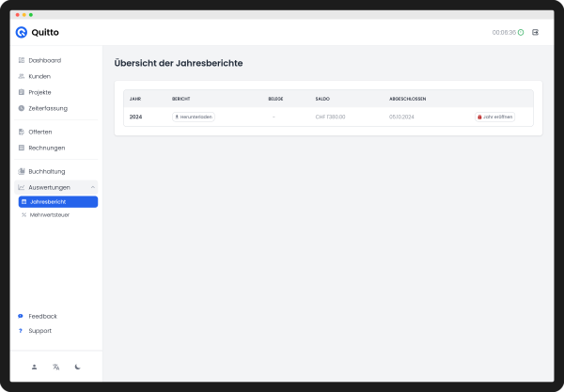This screenshot has width=564, height=392.
Task: Open the Support link
Action: pos(39,331)
